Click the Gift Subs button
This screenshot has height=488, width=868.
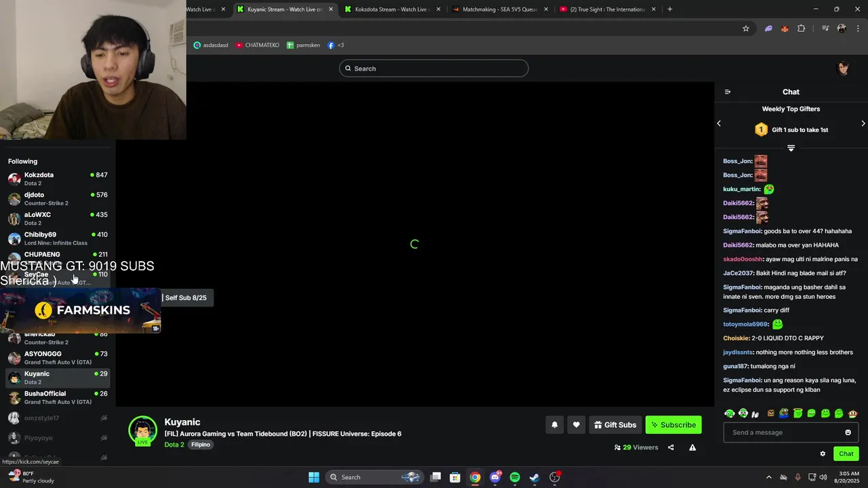click(x=615, y=425)
